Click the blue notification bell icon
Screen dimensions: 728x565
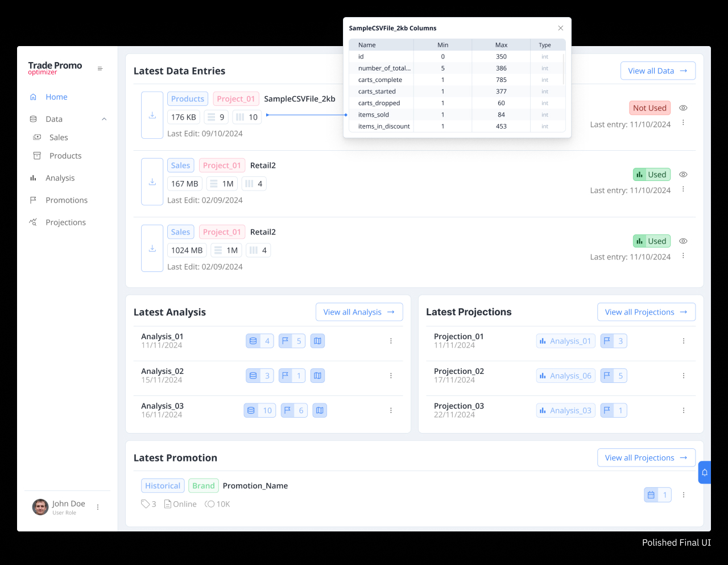704,472
